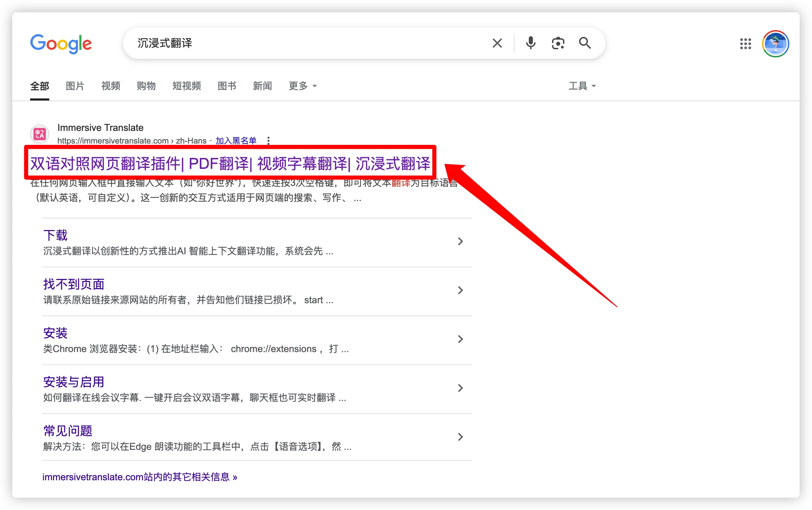The height and width of the screenshot is (510, 812).
Task: Start voice search with the microphone icon
Action: coord(531,43)
